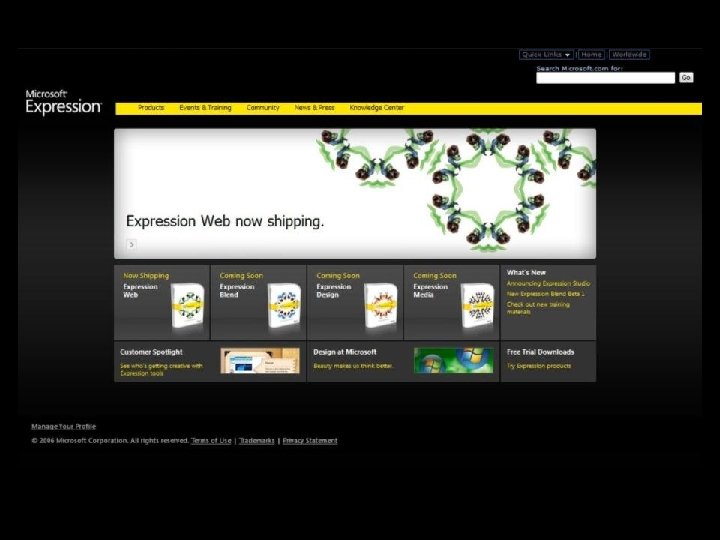Open the Customer Spotlight heading
Viewport: 720px width, 540px height.
(x=151, y=352)
